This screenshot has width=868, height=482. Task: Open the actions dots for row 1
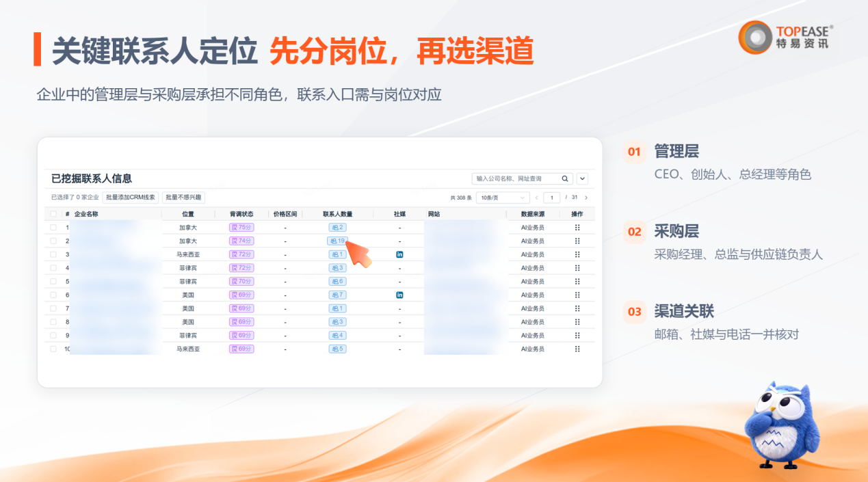coord(577,227)
